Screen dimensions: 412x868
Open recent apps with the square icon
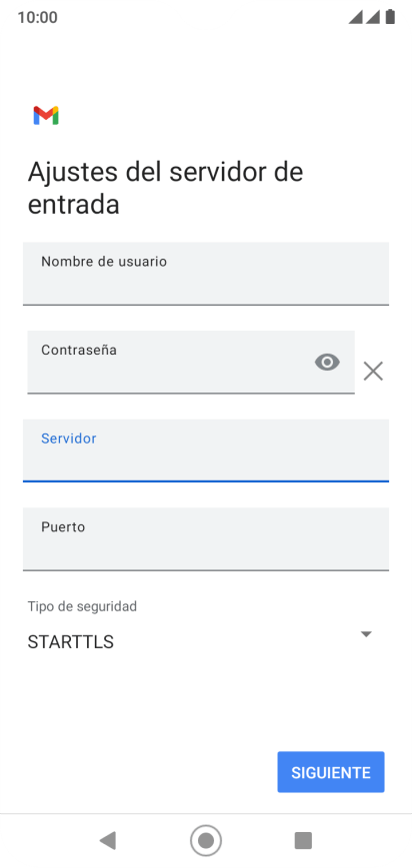coord(303,840)
